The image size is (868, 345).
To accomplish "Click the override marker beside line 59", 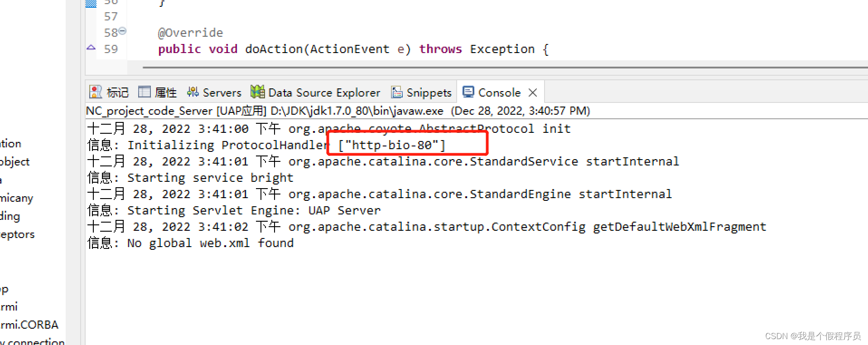I will pyautogui.click(x=91, y=47).
